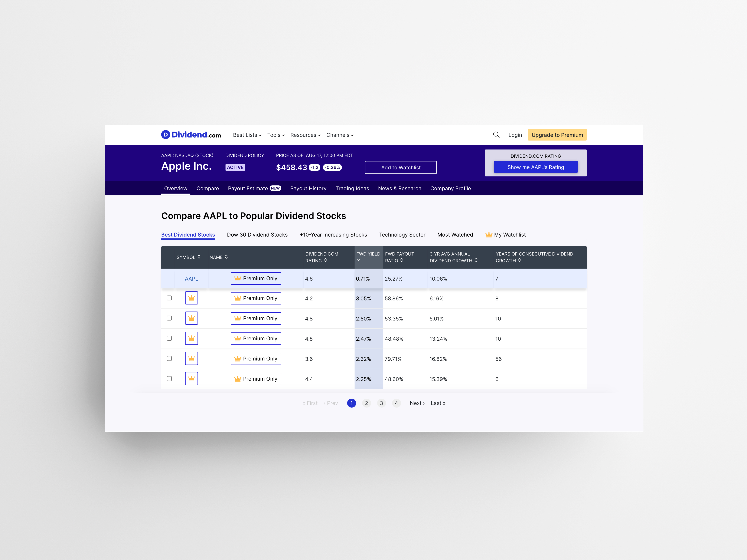Expand the Channels menu
Viewport: 747px width, 560px height.
coord(340,135)
